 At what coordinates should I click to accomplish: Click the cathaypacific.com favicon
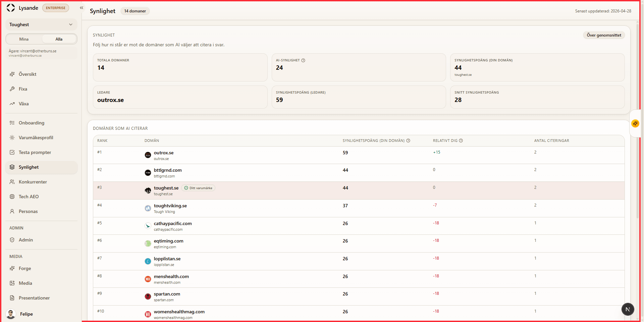(148, 226)
